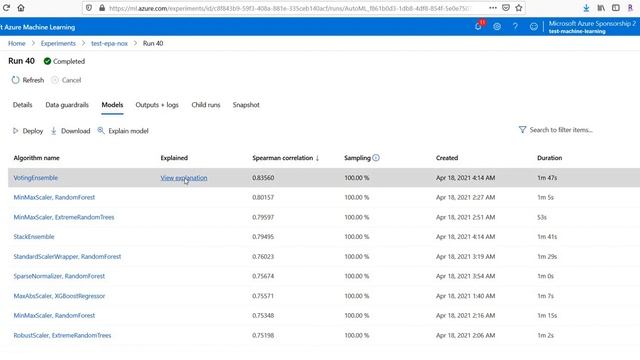
Task: Click Algorithm name column header
Action: coord(36,158)
